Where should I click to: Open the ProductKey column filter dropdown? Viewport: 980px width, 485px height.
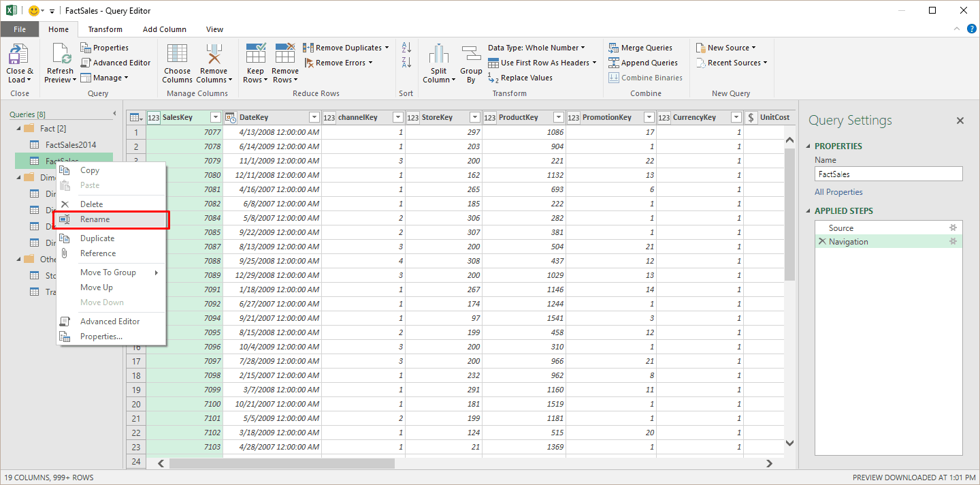tap(558, 117)
